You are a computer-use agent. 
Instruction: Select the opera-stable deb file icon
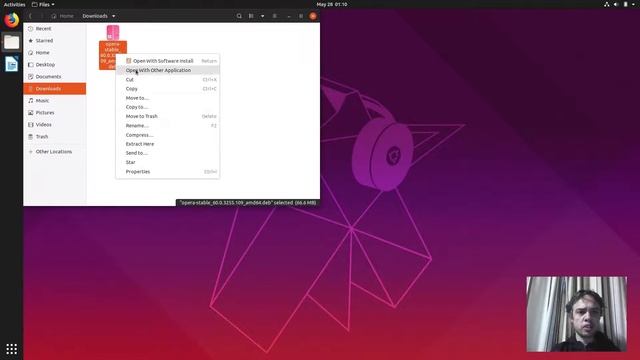click(113, 33)
